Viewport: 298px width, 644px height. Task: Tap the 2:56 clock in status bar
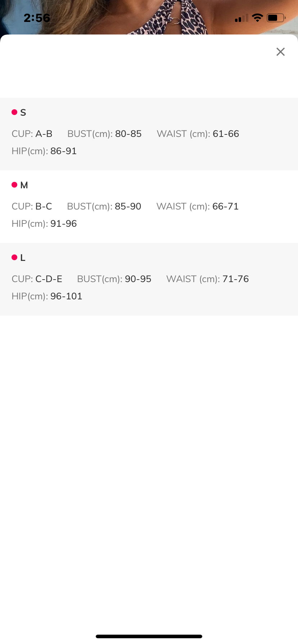click(37, 18)
